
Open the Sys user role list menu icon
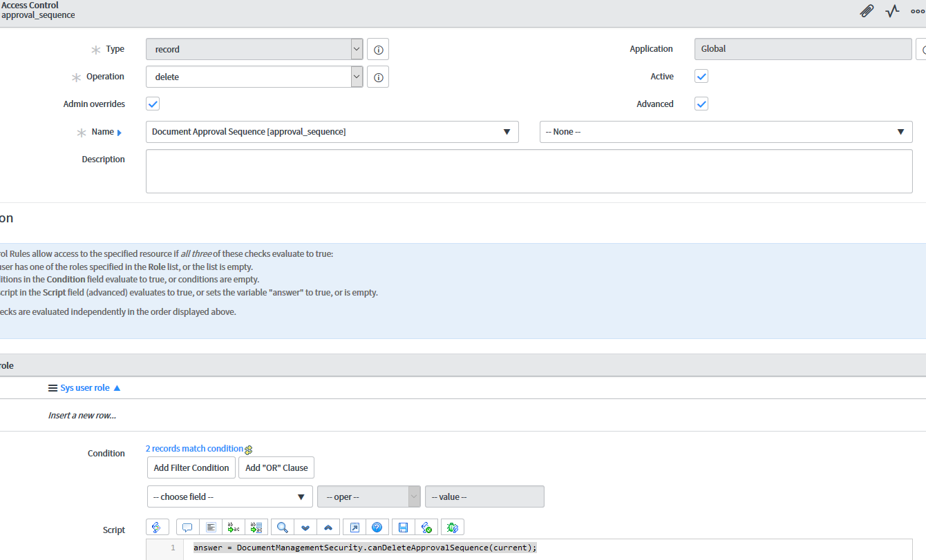[53, 387]
